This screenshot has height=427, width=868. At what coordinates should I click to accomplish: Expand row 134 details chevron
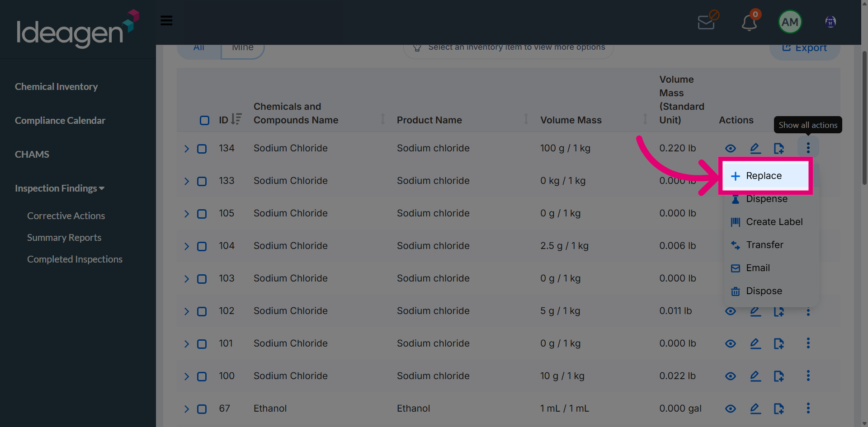click(186, 149)
